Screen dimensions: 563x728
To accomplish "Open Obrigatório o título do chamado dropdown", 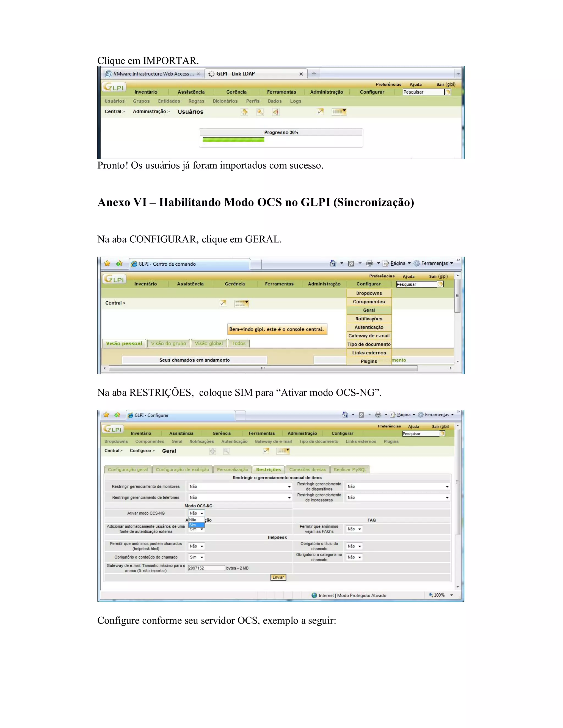I will (354, 546).
